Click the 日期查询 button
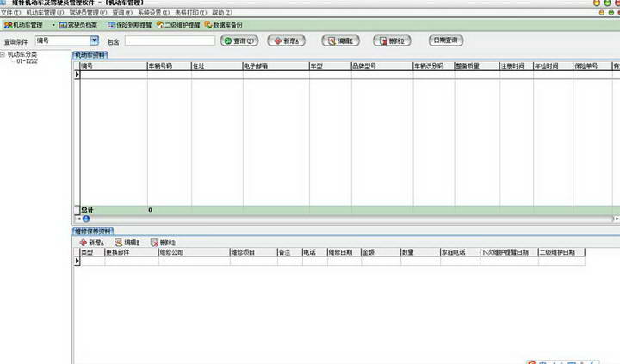 (446, 40)
